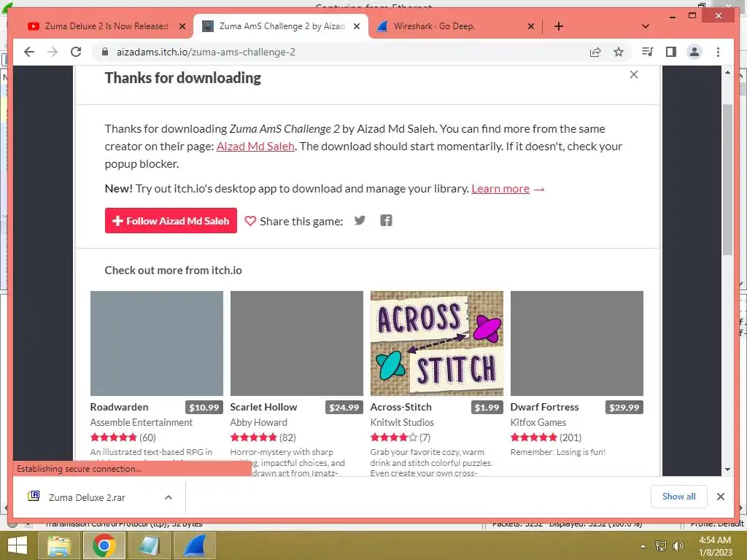Click the $10.99 price tag

(x=204, y=408)
